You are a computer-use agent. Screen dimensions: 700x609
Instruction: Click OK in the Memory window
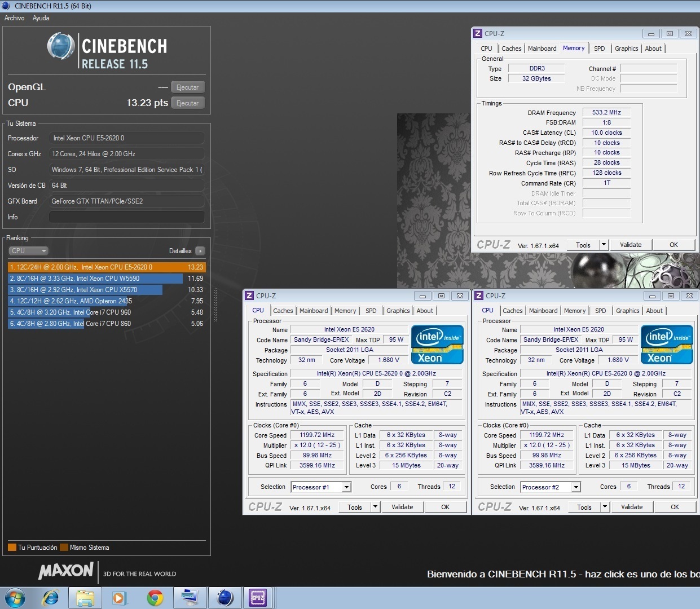tap(673, 245)
